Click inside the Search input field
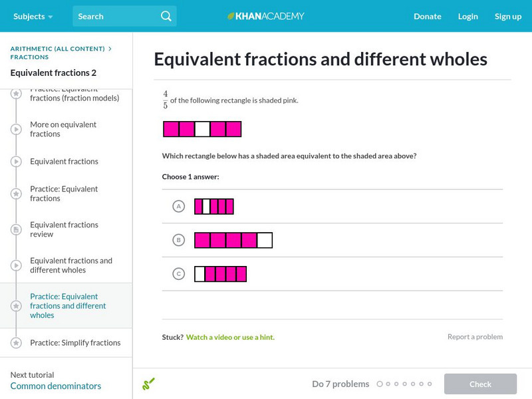 (x=106, y=16)
